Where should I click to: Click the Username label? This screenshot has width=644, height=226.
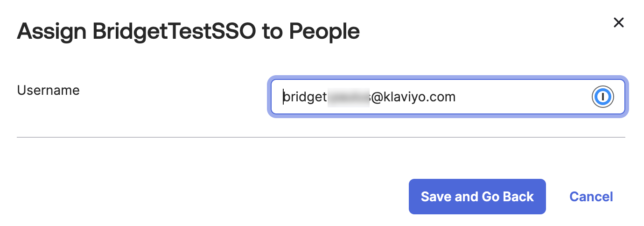coord(48,90)
